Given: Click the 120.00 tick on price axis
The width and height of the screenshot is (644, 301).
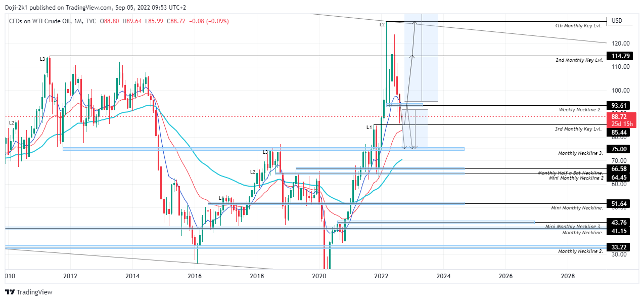Looking at the screenshot, I should click(620, 44).
